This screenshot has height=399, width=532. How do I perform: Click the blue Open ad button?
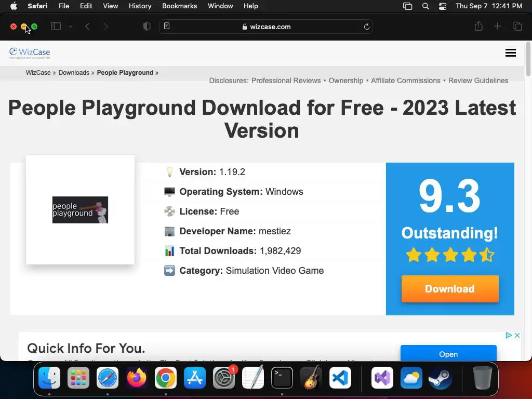click(448, 354)
